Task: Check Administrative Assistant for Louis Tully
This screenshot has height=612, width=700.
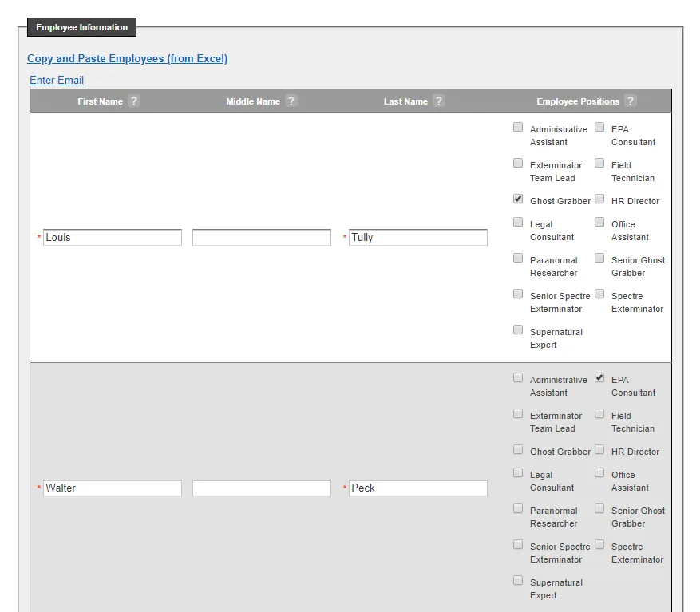Action: coord(518,127)
